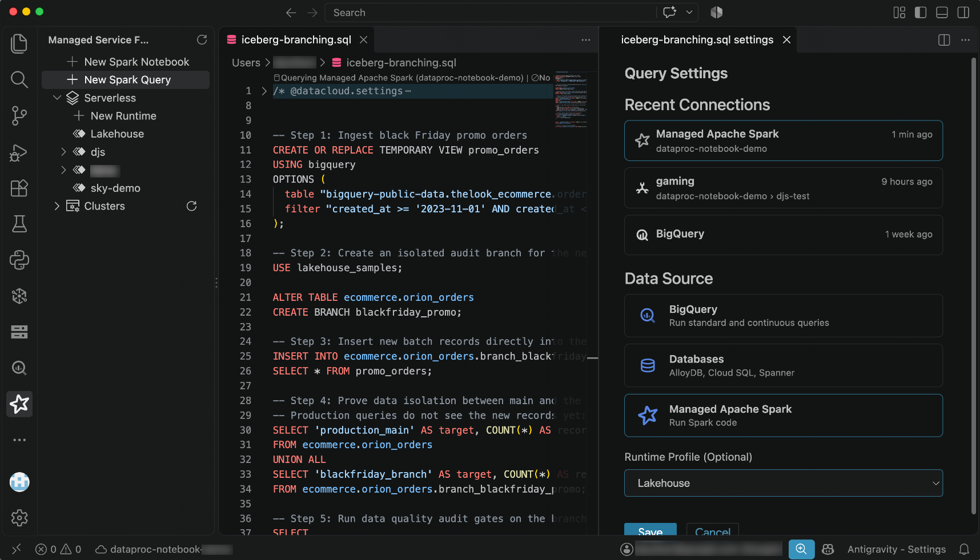Image resolution: width=980 pixels, height=560 pixels.
Task: Click Users in the breadcrumb path
Action: [246, 63]
